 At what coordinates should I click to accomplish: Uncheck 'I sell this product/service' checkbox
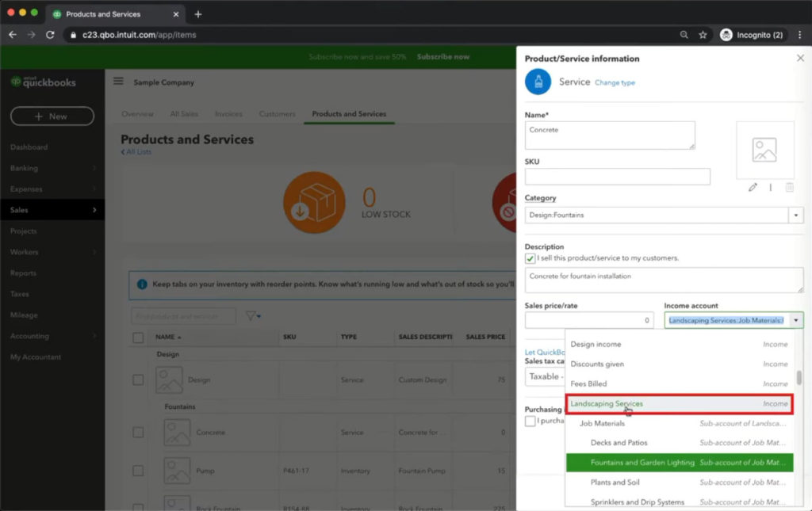tap(530, 258)
